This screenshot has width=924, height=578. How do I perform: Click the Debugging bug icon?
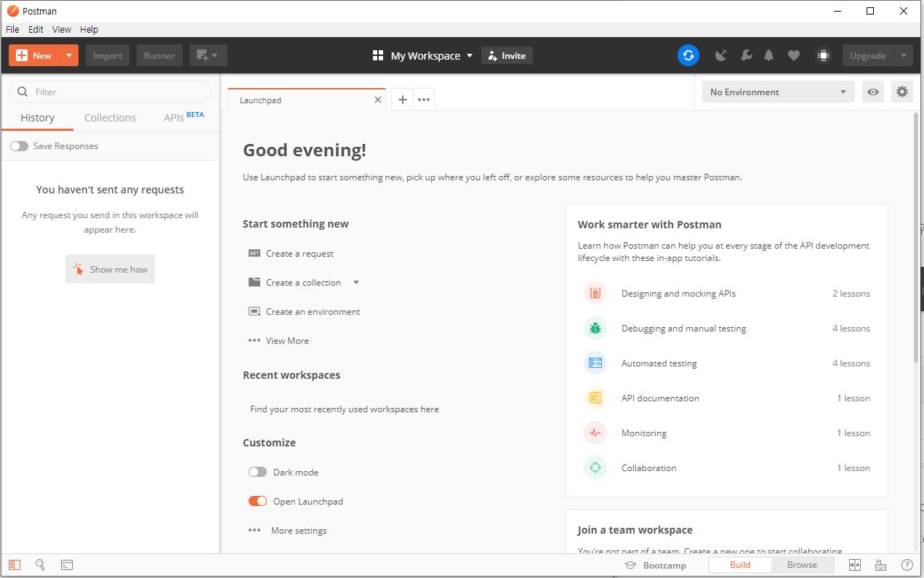coord(595,328)
